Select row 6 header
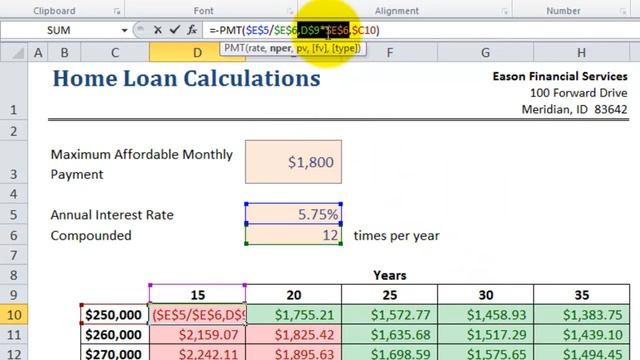The width and height of the screenshot is (640, 360). click(x=13, y=235)
